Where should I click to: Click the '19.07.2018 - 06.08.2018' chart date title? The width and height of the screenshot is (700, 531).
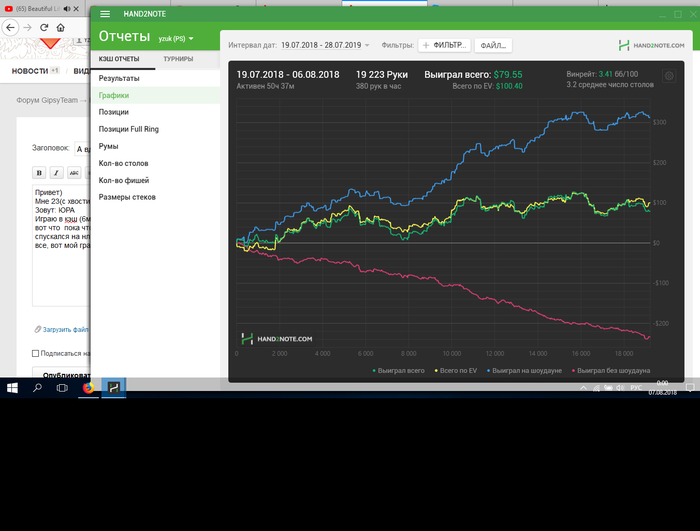click(x=288, y=75)
